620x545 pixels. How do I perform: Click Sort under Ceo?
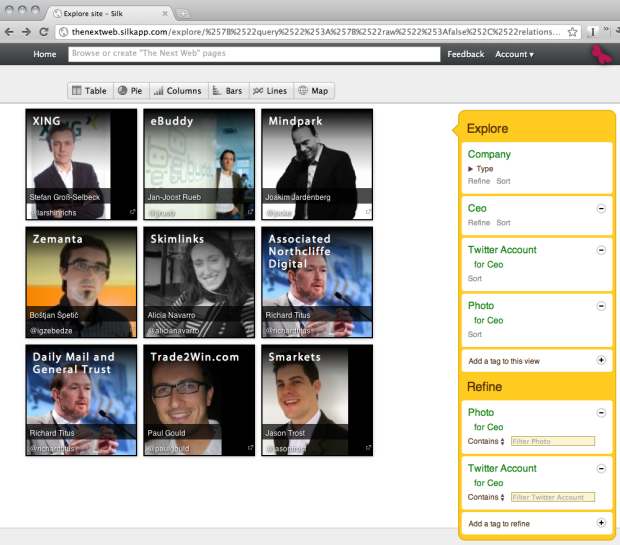click(503, 223)
